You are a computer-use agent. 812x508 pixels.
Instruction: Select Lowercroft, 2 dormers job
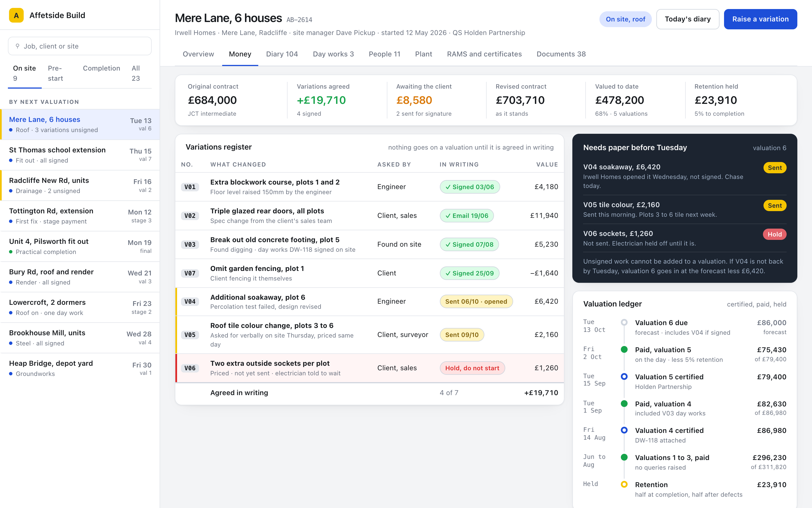[x=80, y=307]
